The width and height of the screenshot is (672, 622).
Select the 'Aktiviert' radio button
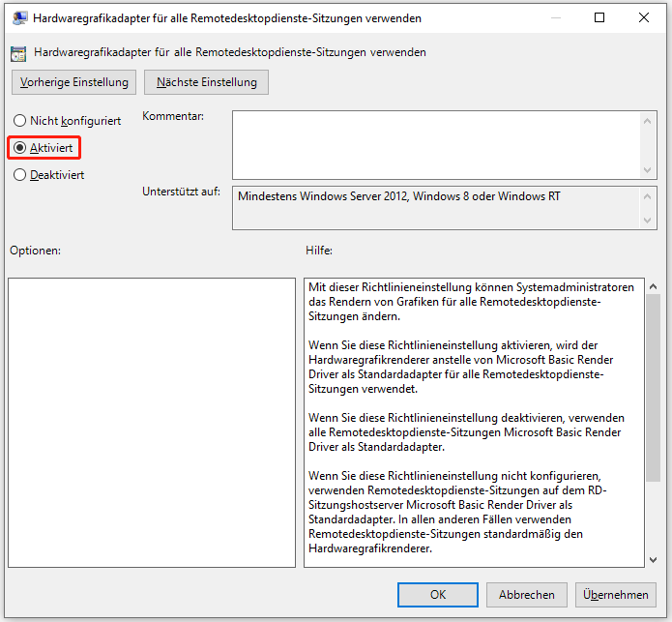point(19,148)
